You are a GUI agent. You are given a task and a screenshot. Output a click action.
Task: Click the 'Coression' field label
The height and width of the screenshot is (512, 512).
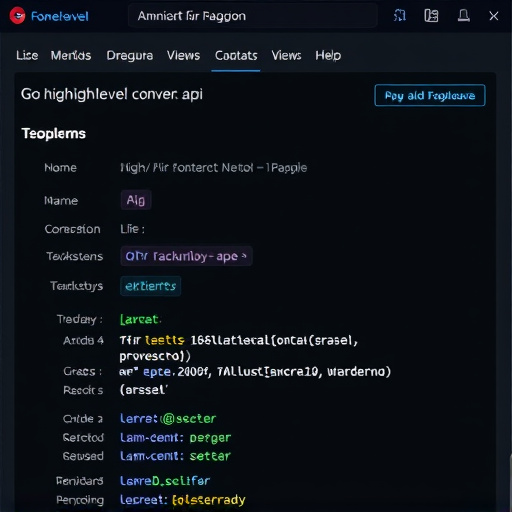pos(72,229)
